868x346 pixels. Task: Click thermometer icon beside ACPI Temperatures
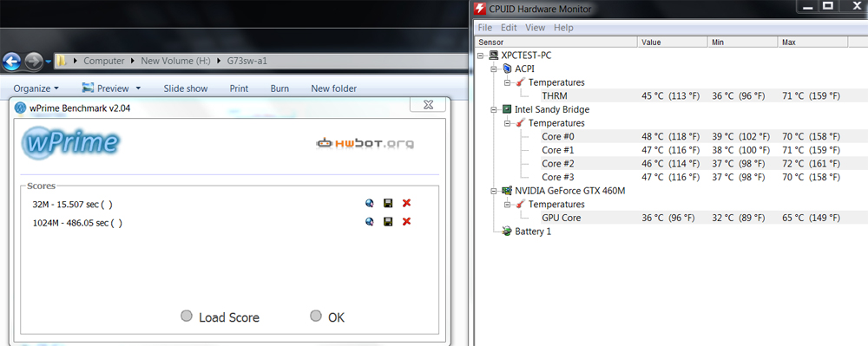pos(520,82)
